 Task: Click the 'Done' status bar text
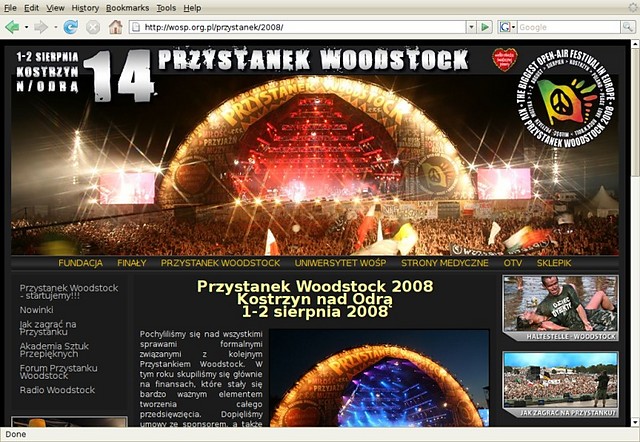pos(16,434)
